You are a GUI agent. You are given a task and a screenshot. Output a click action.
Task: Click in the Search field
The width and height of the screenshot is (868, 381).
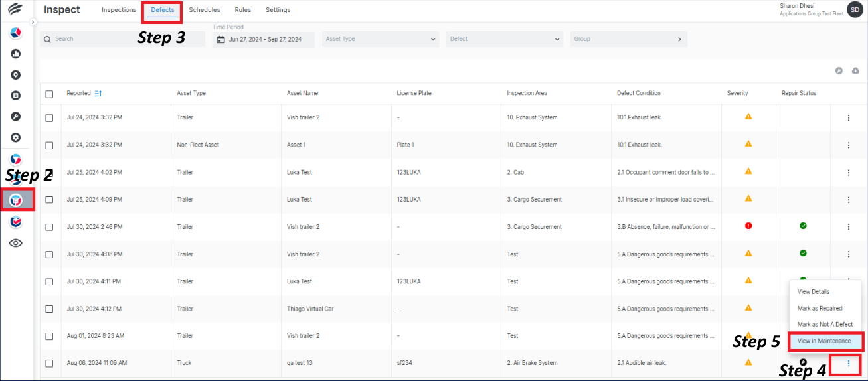(123, 39)
